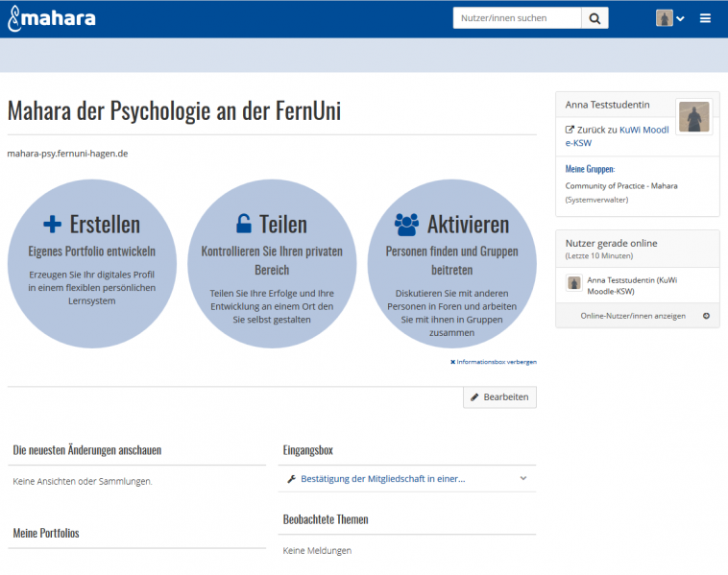Image resolution: width=728 pixels, height=575 pixels.
Task: Click the search magnifier button
Action: tap(595, 18)
